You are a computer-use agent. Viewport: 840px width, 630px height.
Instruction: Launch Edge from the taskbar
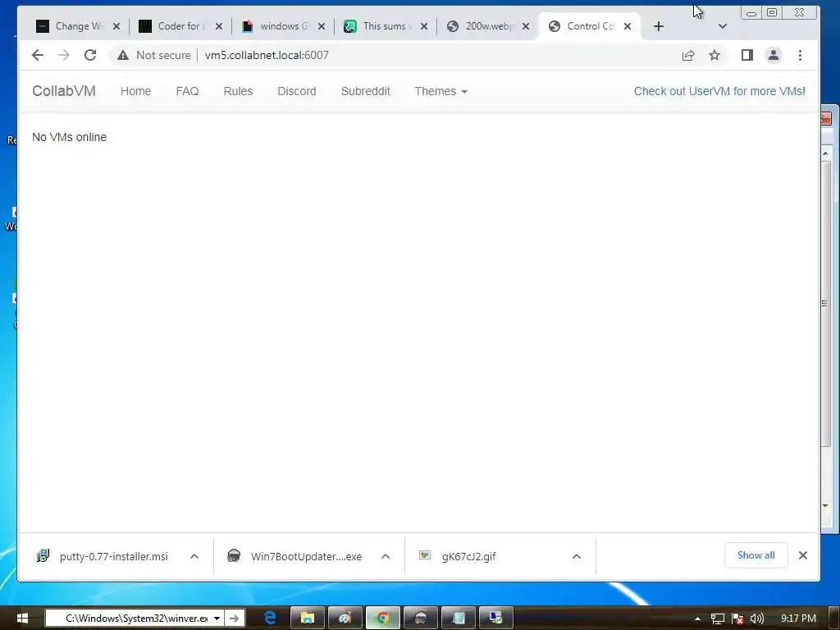[270, 619]
